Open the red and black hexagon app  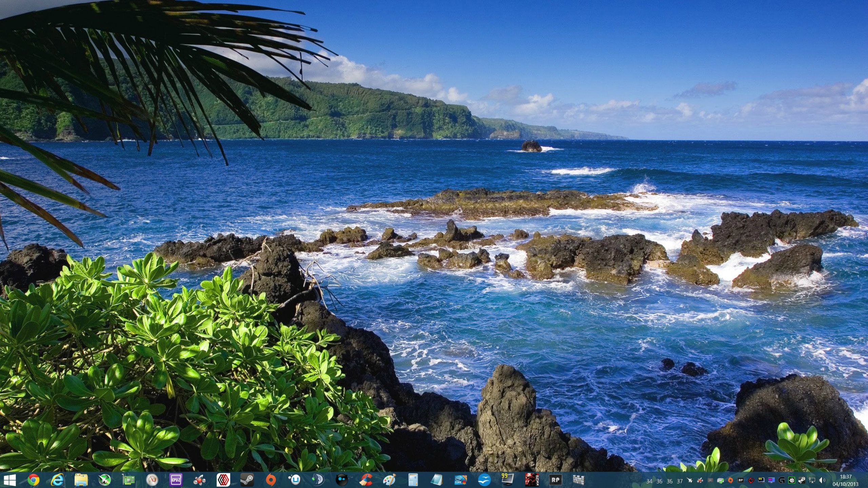[223, 480]
